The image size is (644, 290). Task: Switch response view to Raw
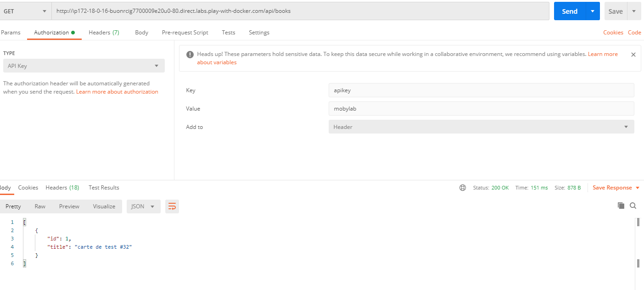pyautogui.click(x=40, y=206)
